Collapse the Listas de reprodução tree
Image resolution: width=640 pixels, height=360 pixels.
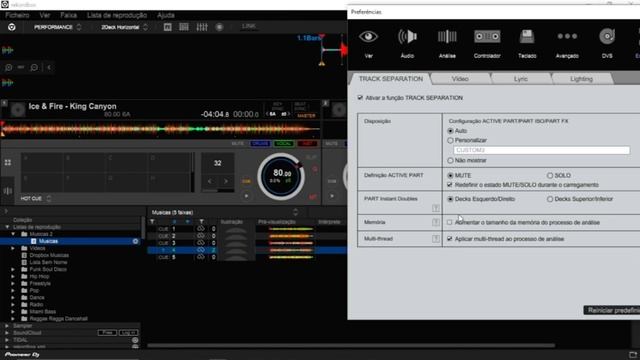coord(7,227)
